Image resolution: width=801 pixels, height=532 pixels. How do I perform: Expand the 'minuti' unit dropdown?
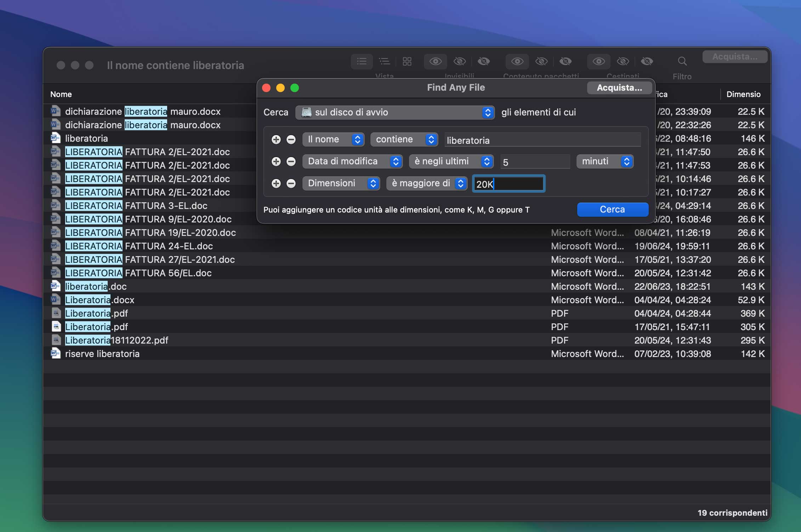[x=604, y=162]
